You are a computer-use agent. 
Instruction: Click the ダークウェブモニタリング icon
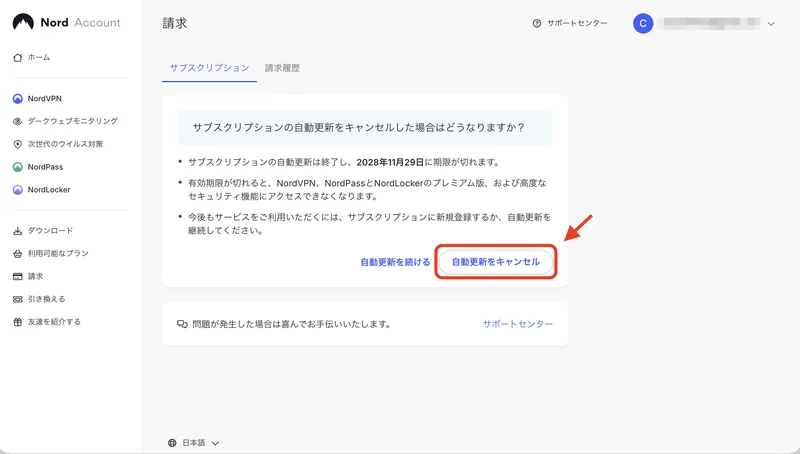pos(17,121)
